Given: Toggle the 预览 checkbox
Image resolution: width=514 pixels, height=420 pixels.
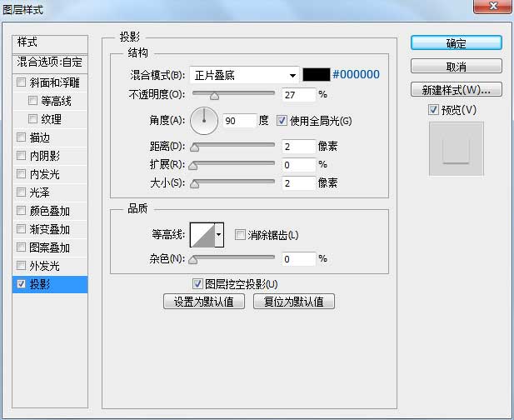Looking at the screenshot, I should point(433,109).
